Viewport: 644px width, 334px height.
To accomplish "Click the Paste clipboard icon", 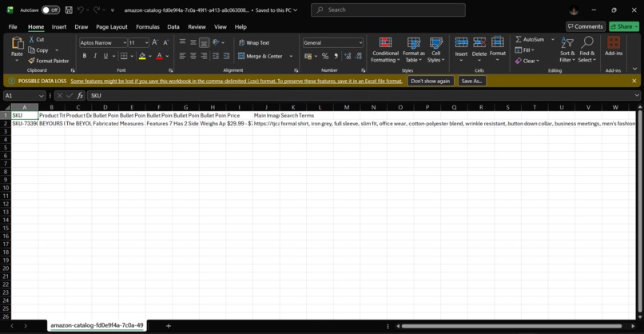I will coord(17,42).
